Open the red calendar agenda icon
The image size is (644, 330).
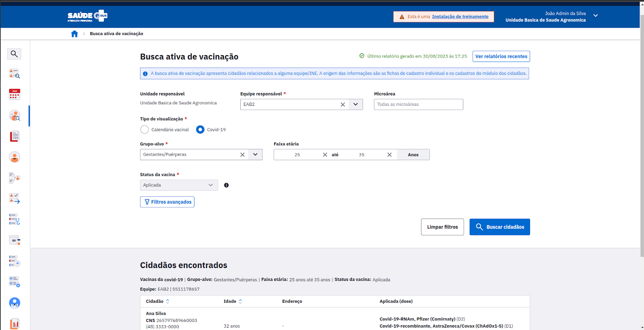(14, 95)
